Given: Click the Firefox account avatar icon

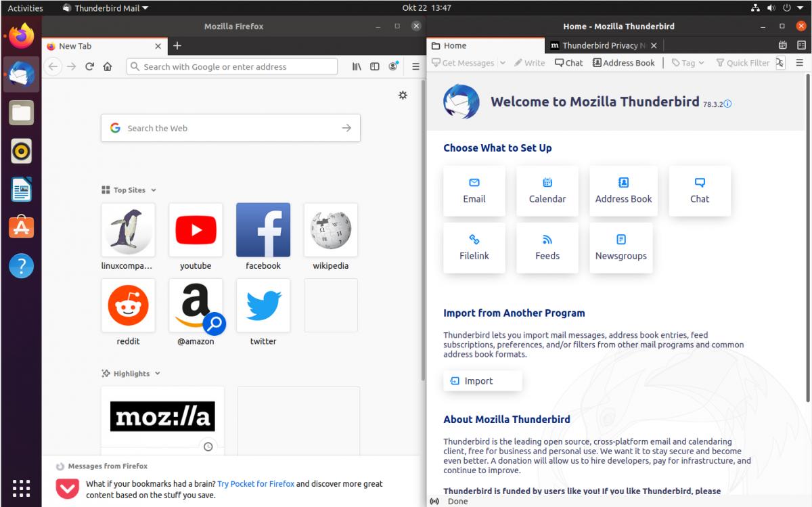Looking at the screenshot, I should [393, 66].
